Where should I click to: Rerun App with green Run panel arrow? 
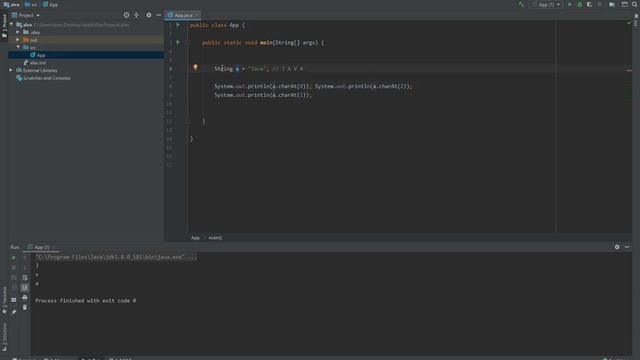(13, 258)
